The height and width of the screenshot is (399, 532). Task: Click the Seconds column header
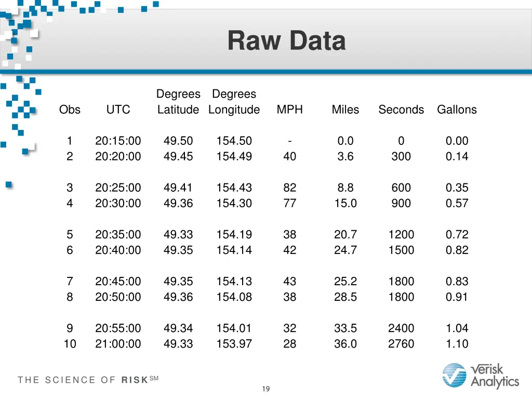tap(401, 110)
